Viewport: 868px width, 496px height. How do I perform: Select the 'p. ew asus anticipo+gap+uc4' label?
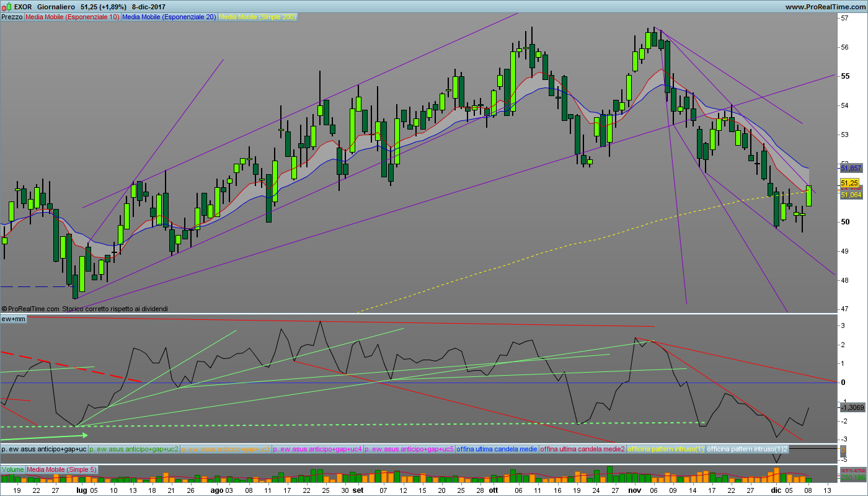coord(317,449)
